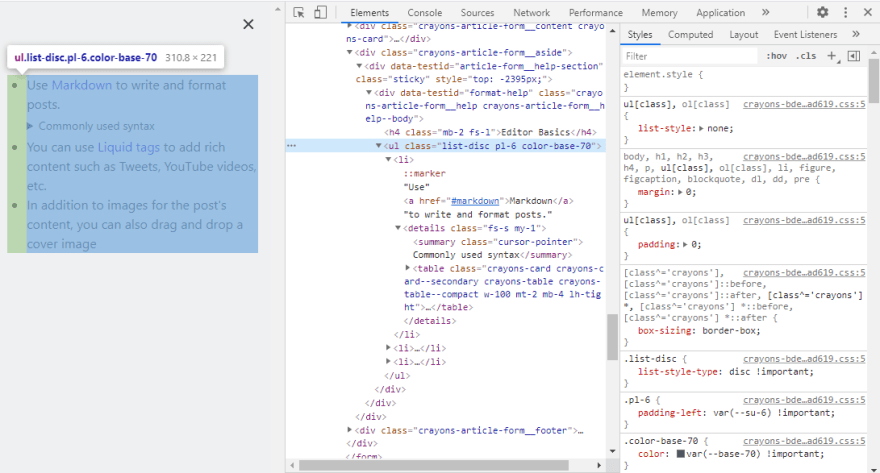Open the Performance tab
The image size is (880, 473).
[595, 12]
